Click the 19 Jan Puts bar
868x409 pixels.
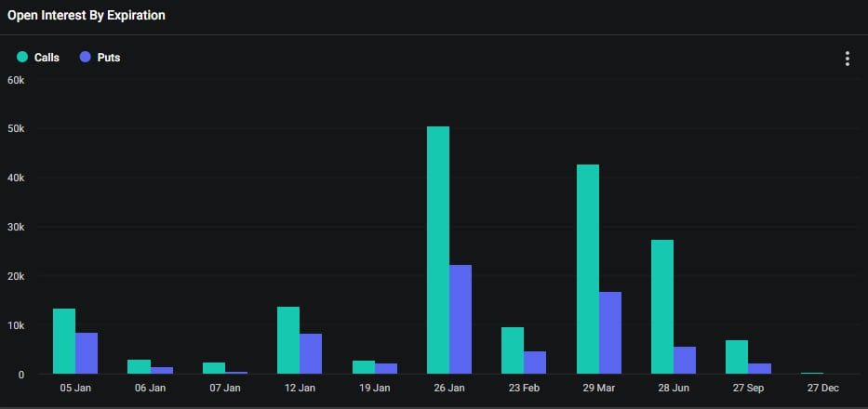click(x=386, y=369)
